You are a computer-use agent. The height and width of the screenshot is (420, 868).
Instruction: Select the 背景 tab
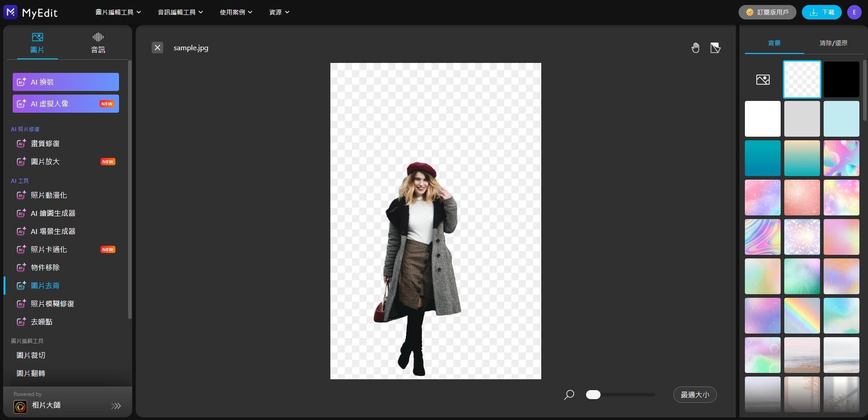774,43
